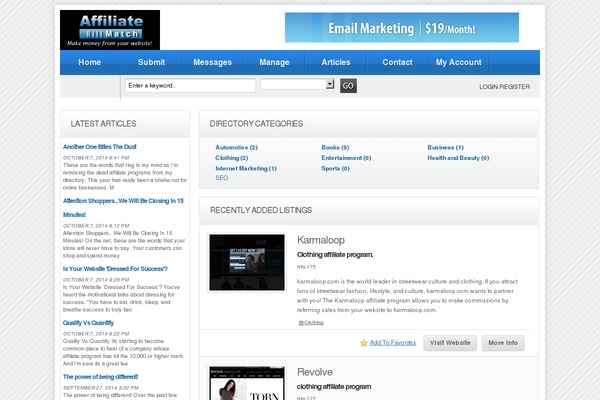Viewport: 600px width, 400px height.
Task: Select Manage in the navigation bar
Action: click(274, 62)
